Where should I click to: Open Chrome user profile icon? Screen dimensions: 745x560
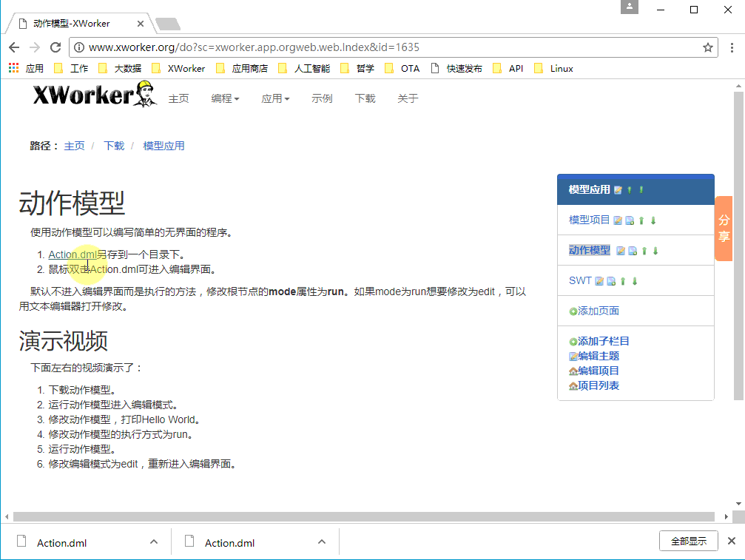coord(630,7)
